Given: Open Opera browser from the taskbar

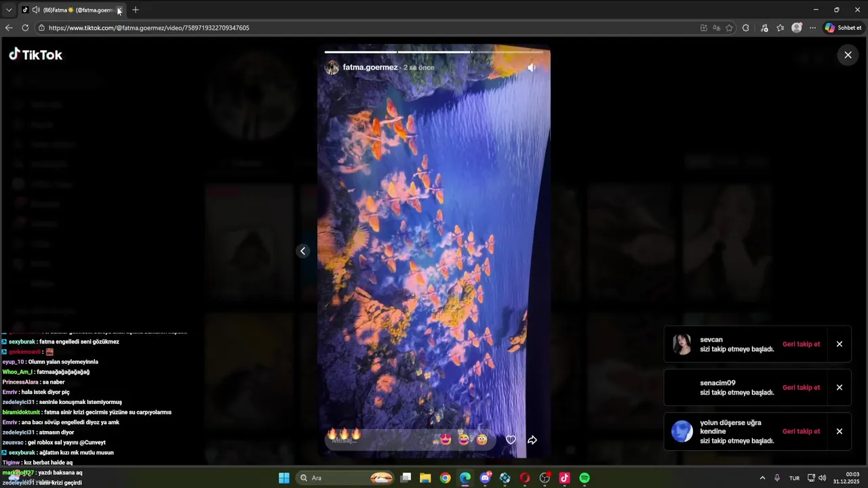Looking at the screenshot, I should pos(525,478).
